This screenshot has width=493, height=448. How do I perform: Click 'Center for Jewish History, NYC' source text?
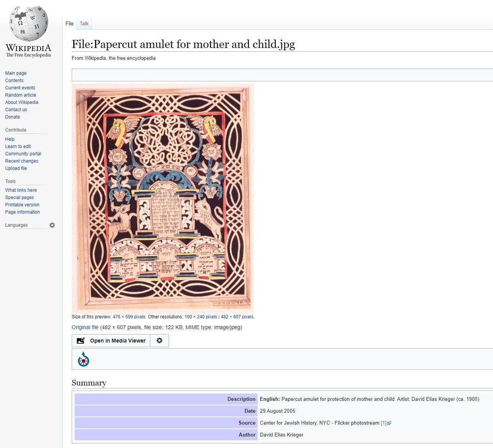296,423
